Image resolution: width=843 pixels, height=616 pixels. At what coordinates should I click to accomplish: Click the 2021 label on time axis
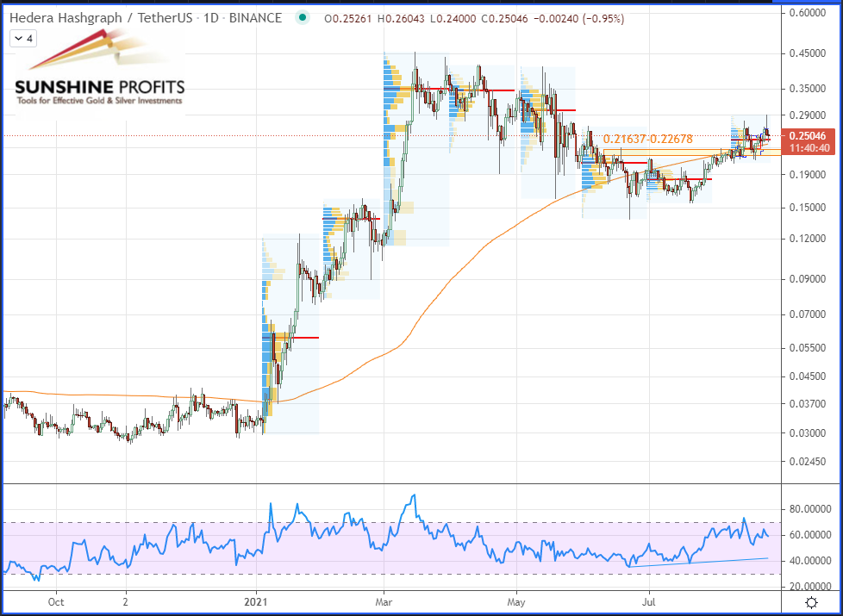[x=257, y=601]
